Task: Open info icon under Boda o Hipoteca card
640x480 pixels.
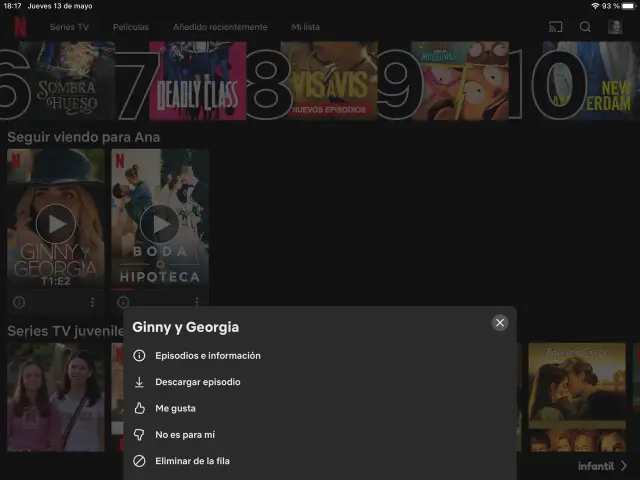Action: coord(123,302)
